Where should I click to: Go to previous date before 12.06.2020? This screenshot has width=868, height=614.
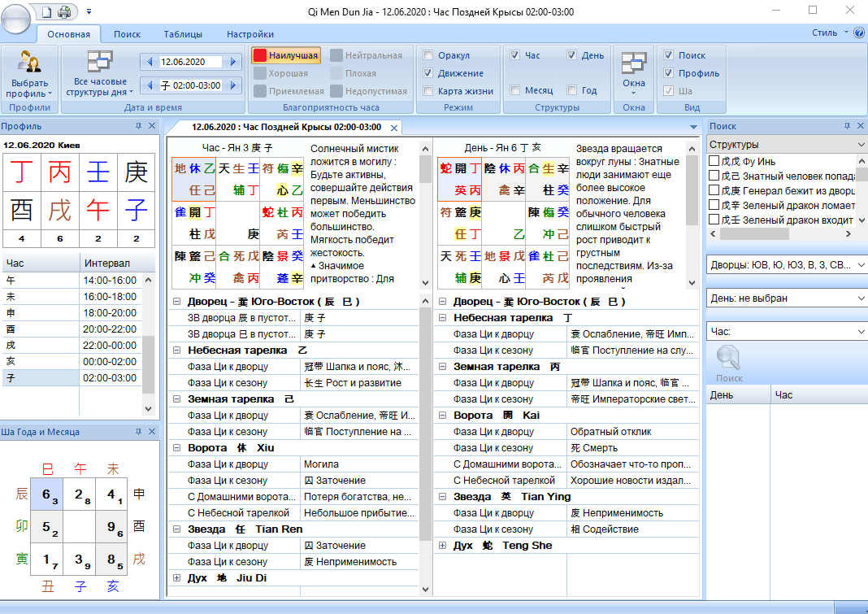pyautogui.click(x=149, y=62)
